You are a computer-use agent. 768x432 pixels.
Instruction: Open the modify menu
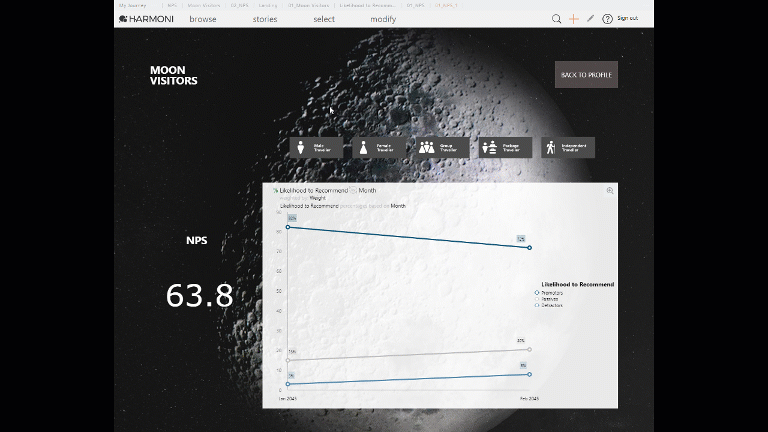click(383, 19)
